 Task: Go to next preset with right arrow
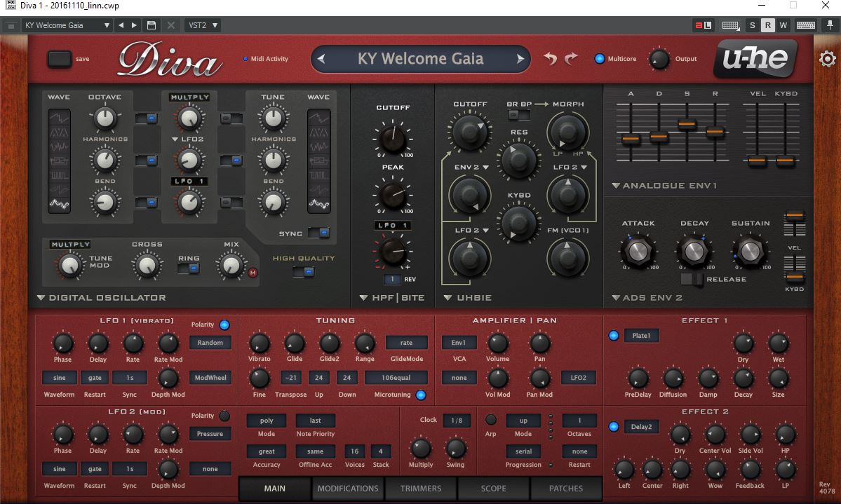pos(520,59)
